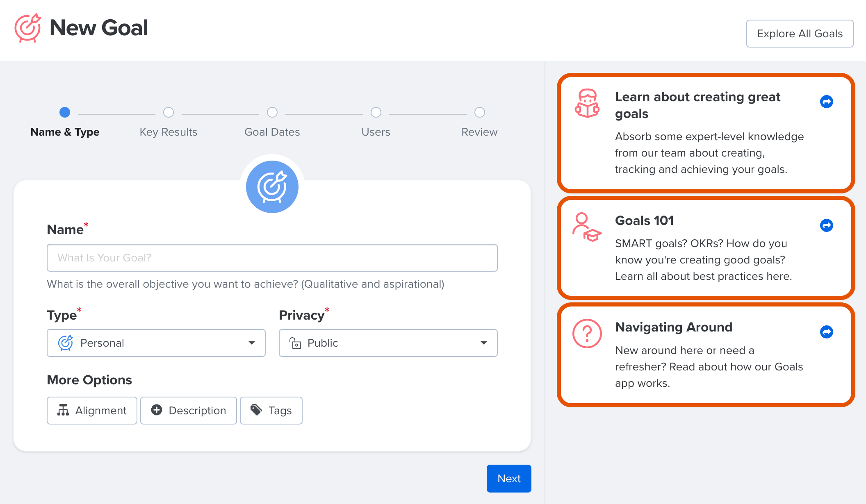Click the More Options heading
Viewport: 866px width, 504px height.
(x=89, y=380)
